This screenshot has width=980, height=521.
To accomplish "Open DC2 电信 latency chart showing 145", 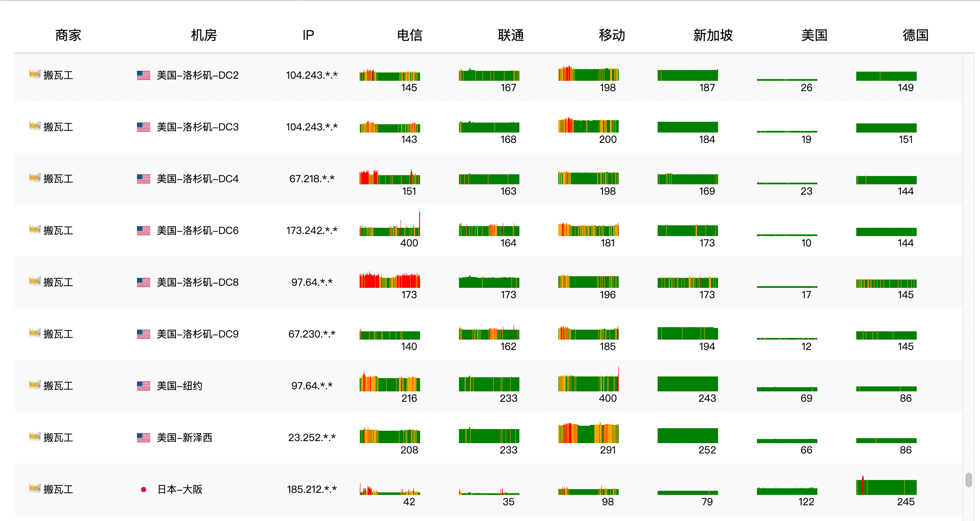I will tap(390, 75).
